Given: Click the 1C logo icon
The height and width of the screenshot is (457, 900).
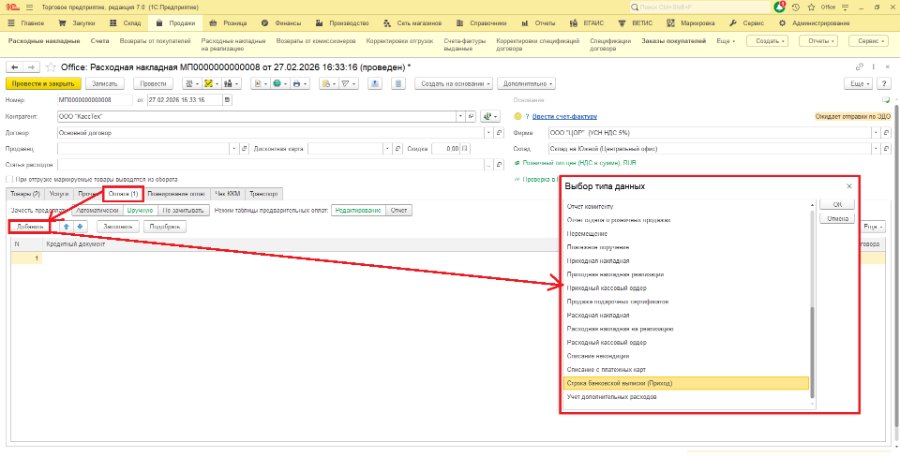Looking at the screenshot, I should [11, 7].
